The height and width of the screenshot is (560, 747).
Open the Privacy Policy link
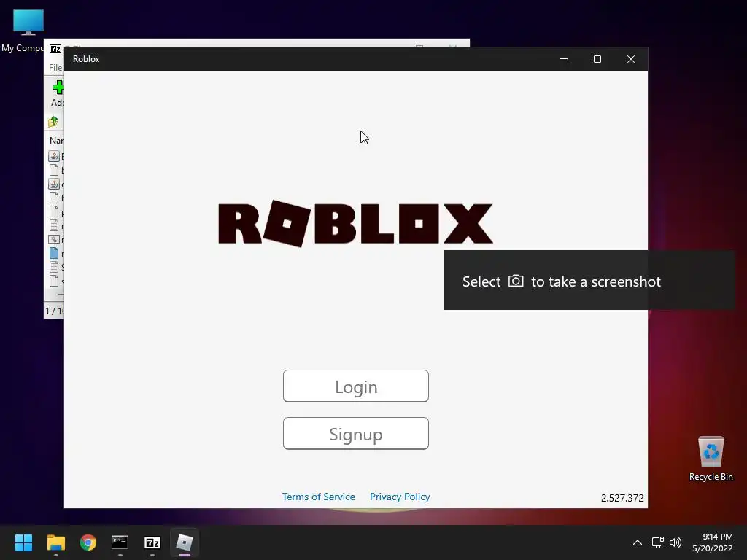pos(400,497)
